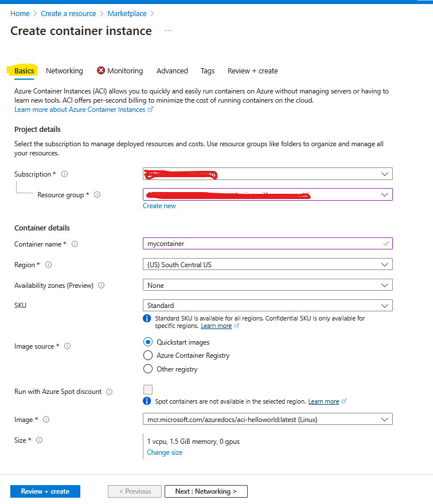
Task: Open the Region dropdown
Action: (268, 264)
